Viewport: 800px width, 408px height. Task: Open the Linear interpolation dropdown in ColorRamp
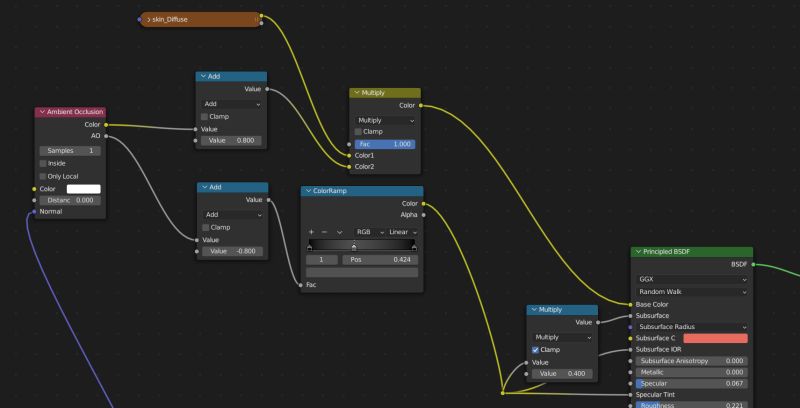(x=403, y=232)
